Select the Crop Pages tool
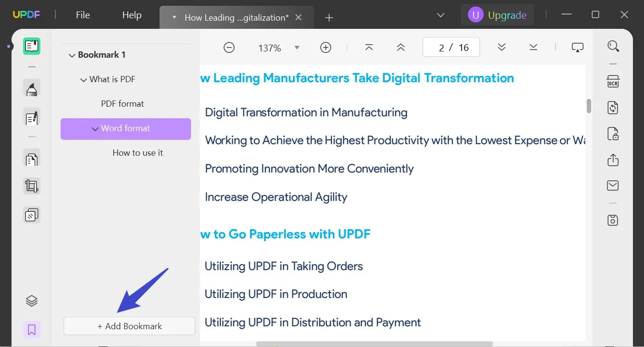 click(32, 186)
